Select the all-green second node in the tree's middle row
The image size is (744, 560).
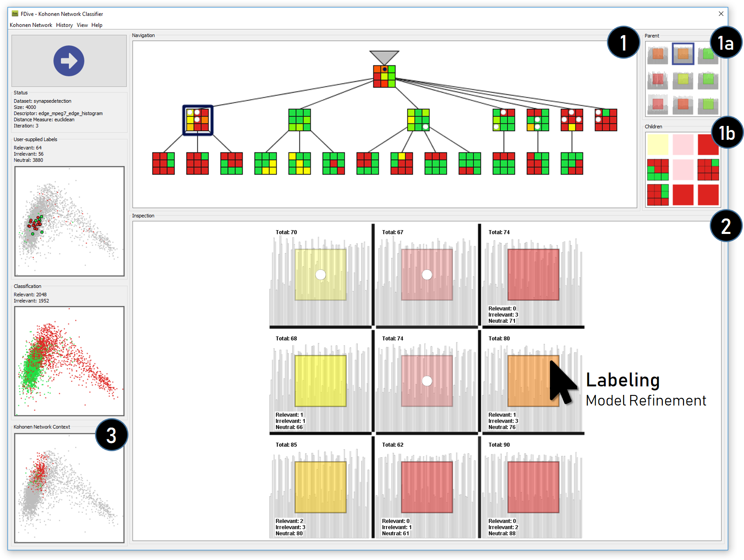(299, 120)
